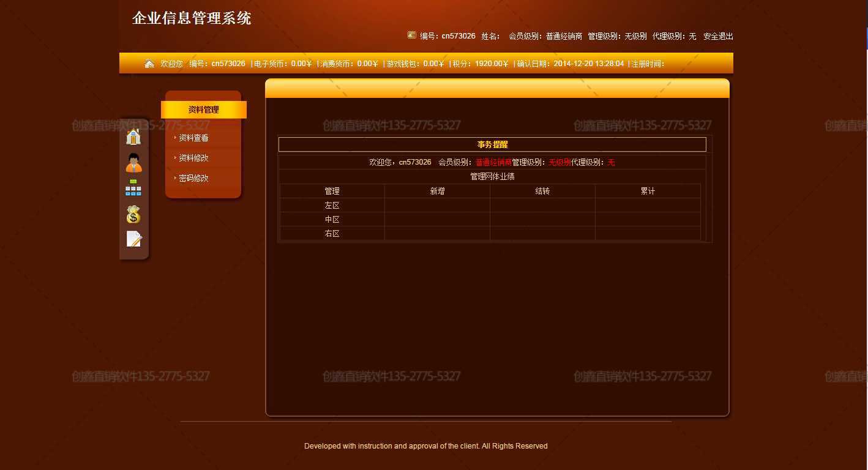The height and width of the screenshot is (470, 868).
Task: Click the 新增 column header
Action: [437, 192]
